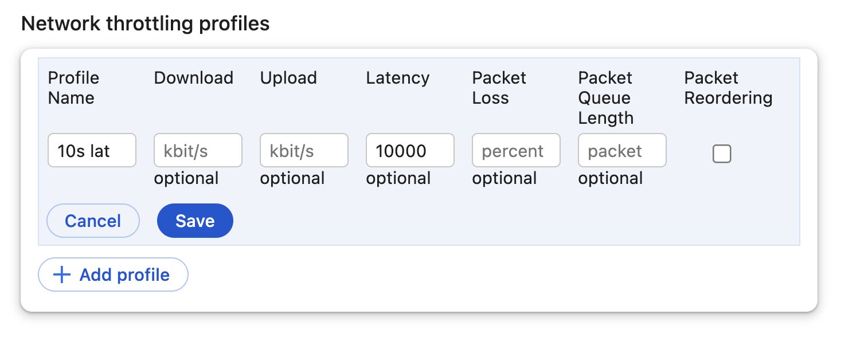Click the Network throttling profiles heading
Viewport: 868px width, 345px height.
coord(145,23)
